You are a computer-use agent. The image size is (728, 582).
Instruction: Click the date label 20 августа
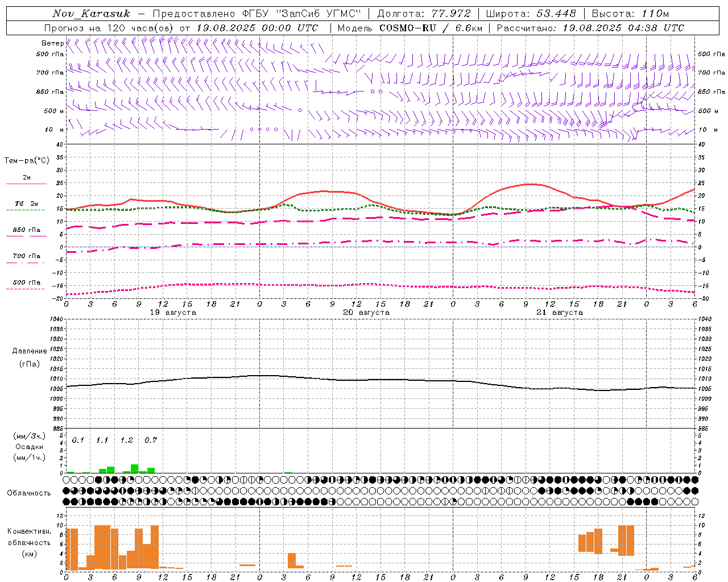click(366, 313)
